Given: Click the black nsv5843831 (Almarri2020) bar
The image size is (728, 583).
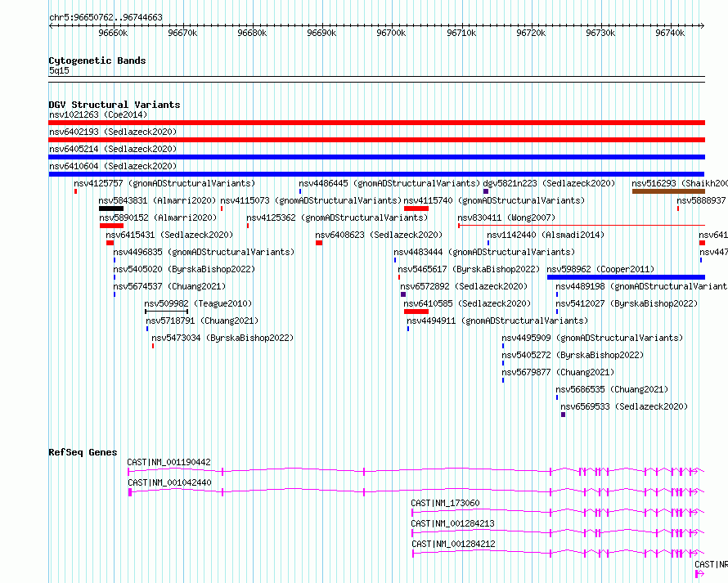Looking at the screenshot, I should point(111,209).
